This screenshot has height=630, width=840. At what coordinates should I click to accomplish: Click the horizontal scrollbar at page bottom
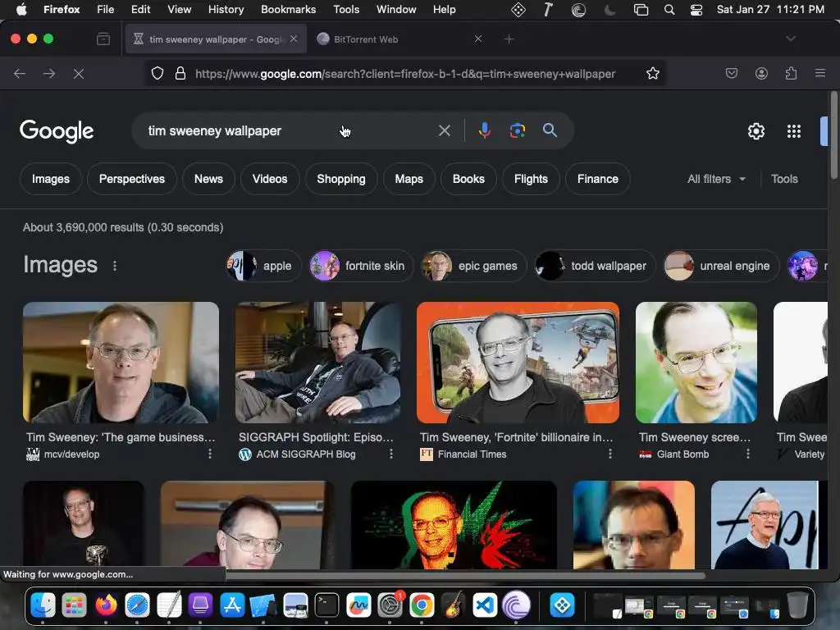(465, 576)
